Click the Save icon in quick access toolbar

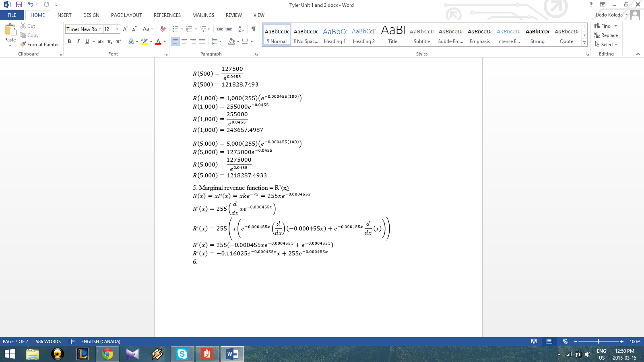coord(19,4)
